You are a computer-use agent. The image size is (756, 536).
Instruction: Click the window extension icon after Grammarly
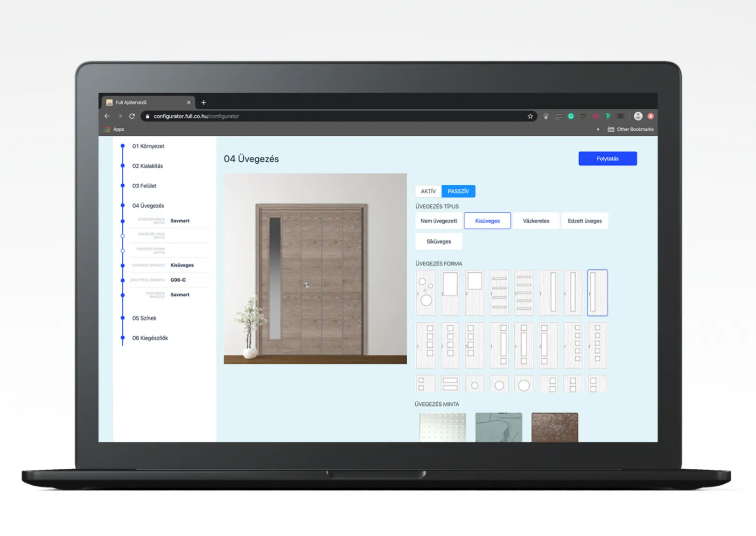pos(583,116)
